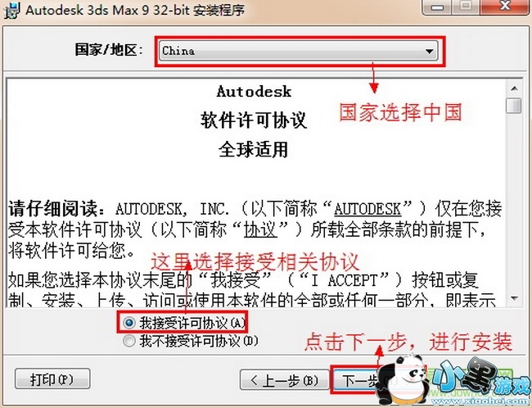Screen dimensions: 532x408
Task: Click the 国家/地区 label
Action: click(109, 50)
